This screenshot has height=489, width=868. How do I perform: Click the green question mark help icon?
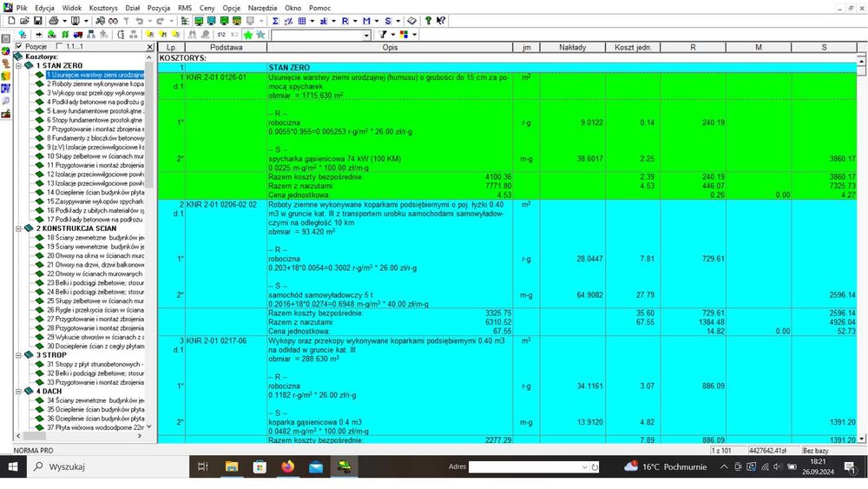(428, 21)
